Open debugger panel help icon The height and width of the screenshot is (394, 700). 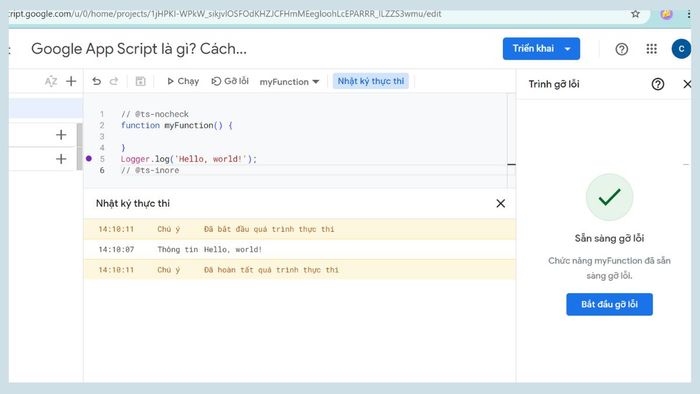pyautogui.click(x=658, y=84)
